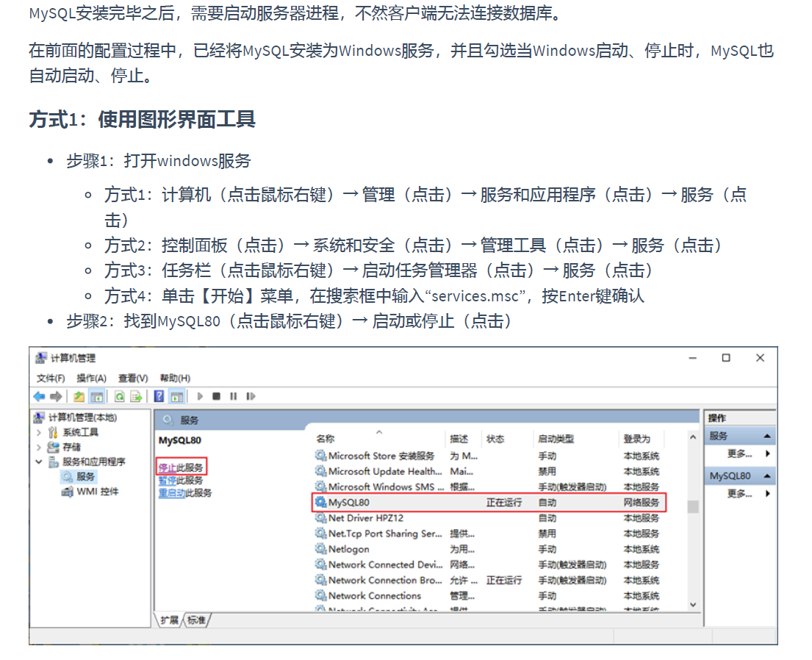Collapse the 服务 section in actions pane
This screenshot has width=812, height=660.
[767, 436]
